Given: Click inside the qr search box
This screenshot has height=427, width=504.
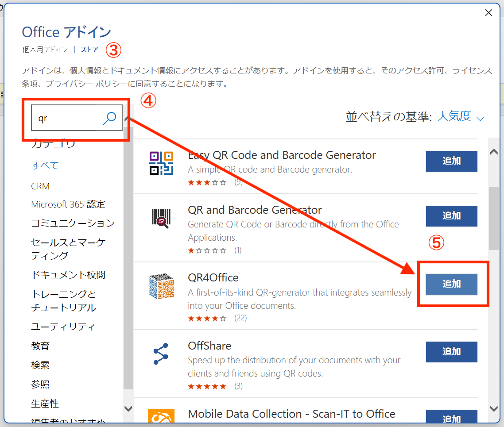Looking at the screenshot, I should (66, 118).
